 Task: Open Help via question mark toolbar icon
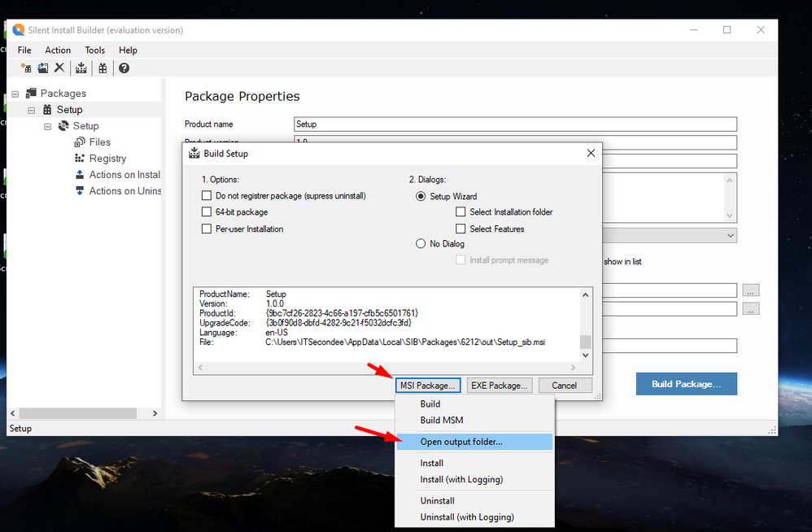[x=124, y=68]
